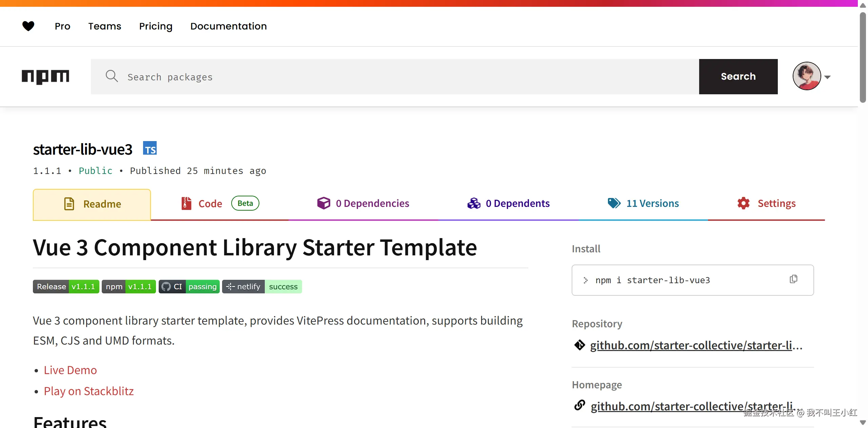Screen dimensions: 868x428
Task: Click the npm heart icon
Action: click(28, 26)
